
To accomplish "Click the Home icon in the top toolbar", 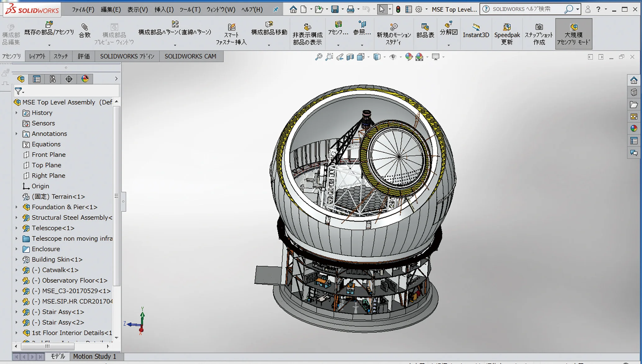I will click(293, 9).
